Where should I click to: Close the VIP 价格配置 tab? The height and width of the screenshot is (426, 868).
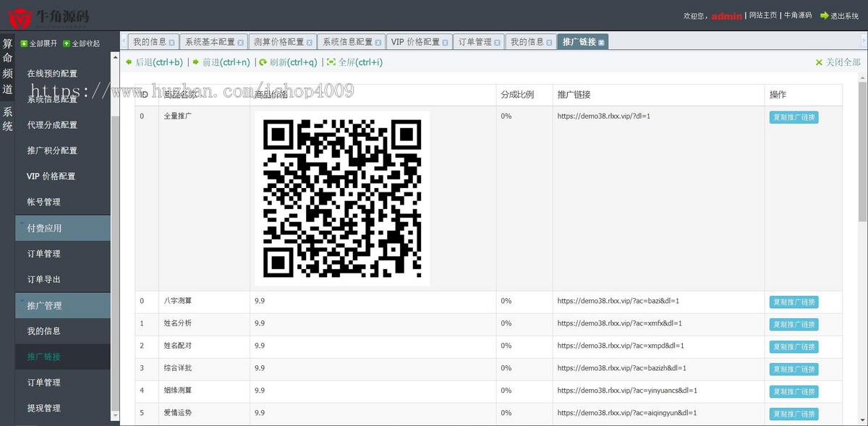coord(445,43)
